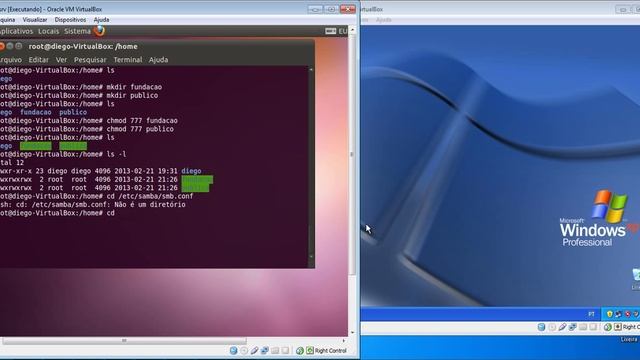Click terminal scrollbar up arrow
Screen dimensions: 640x360
tap(311, 70)
